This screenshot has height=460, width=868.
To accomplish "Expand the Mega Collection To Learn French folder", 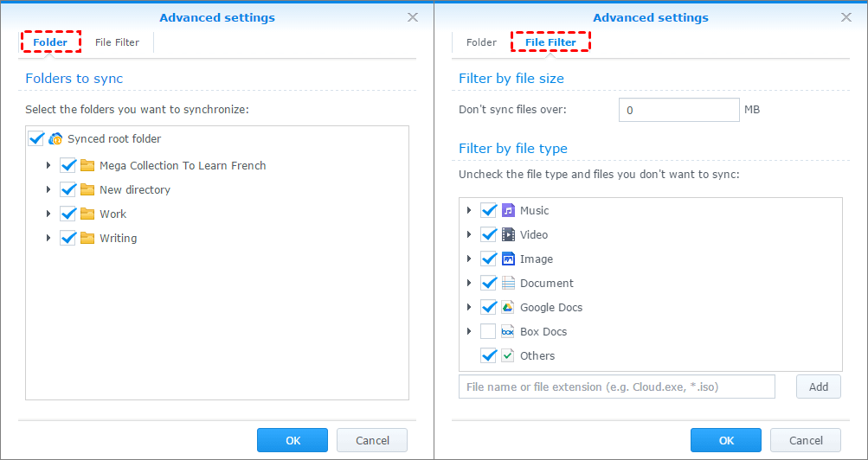I will 48,165.
